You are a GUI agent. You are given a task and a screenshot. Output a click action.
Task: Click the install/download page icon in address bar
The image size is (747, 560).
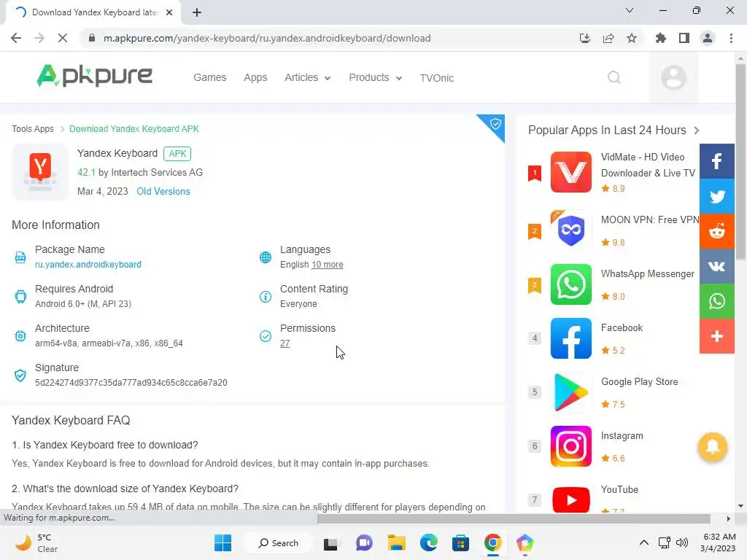click(585, 38)
